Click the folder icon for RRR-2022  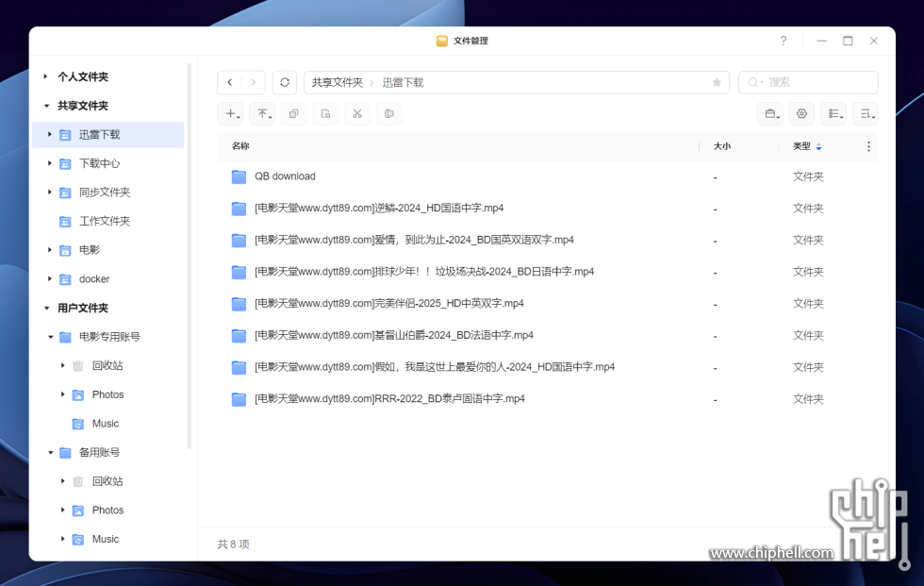[239, 399]
